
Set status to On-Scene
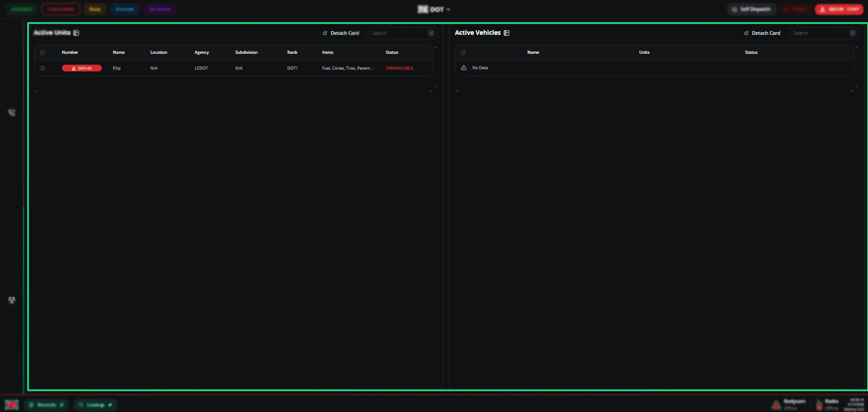160,9
